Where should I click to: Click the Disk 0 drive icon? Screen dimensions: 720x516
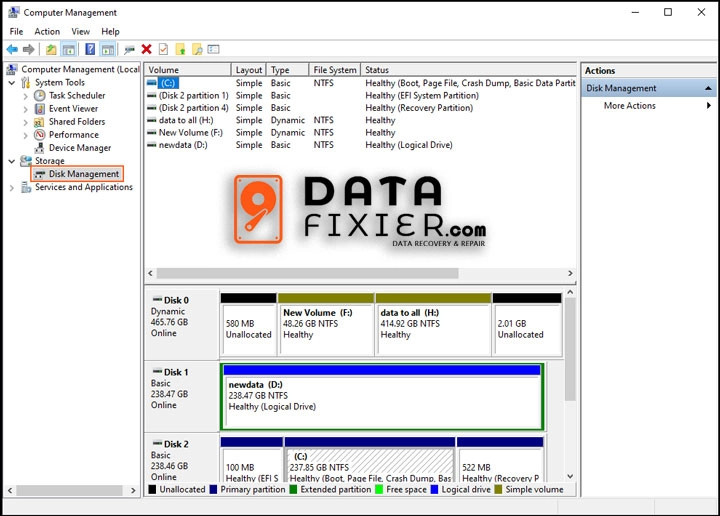[x=158, y=299]
